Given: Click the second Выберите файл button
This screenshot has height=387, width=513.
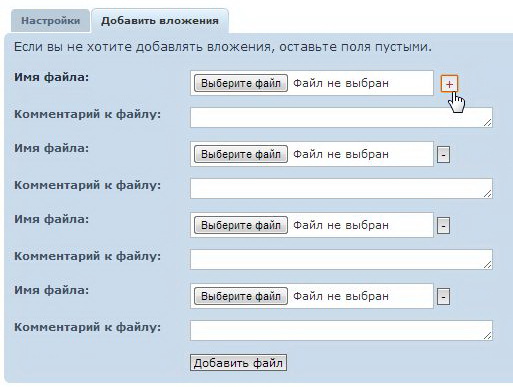Looking at the screenshot, I should [241, 154].
